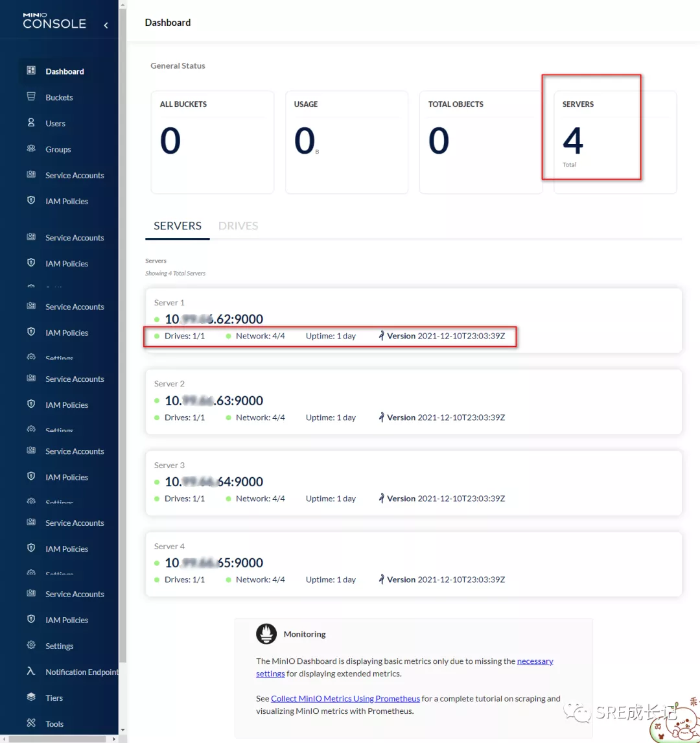Click the ALL BUCKETS status card

pyautogui.click(x=213, y=142)
